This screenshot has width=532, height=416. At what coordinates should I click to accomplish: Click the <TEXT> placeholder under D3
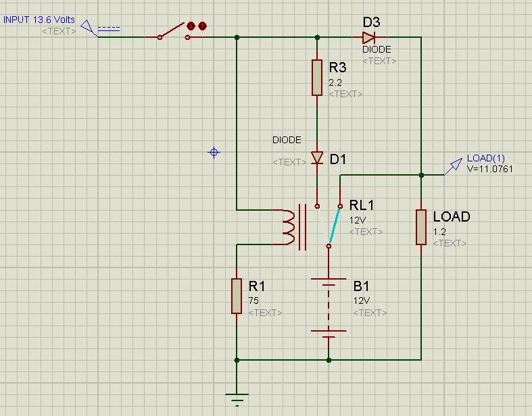tap(379, 61)
